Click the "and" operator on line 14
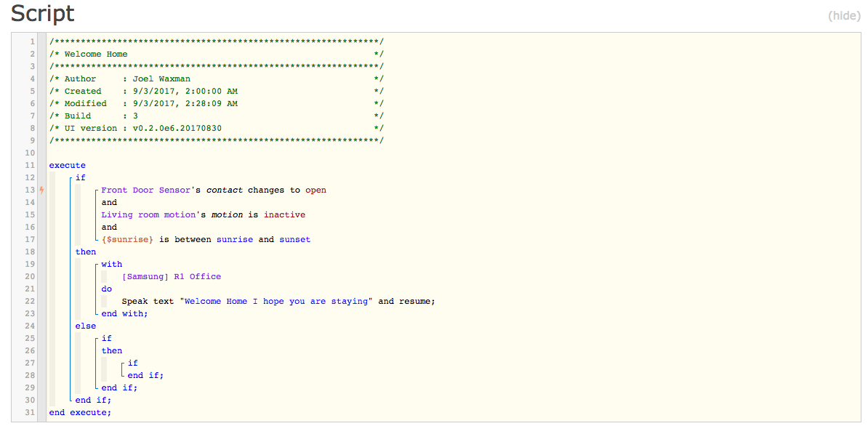868x426 pixels. pyautogui.click(x=109, y=203)
